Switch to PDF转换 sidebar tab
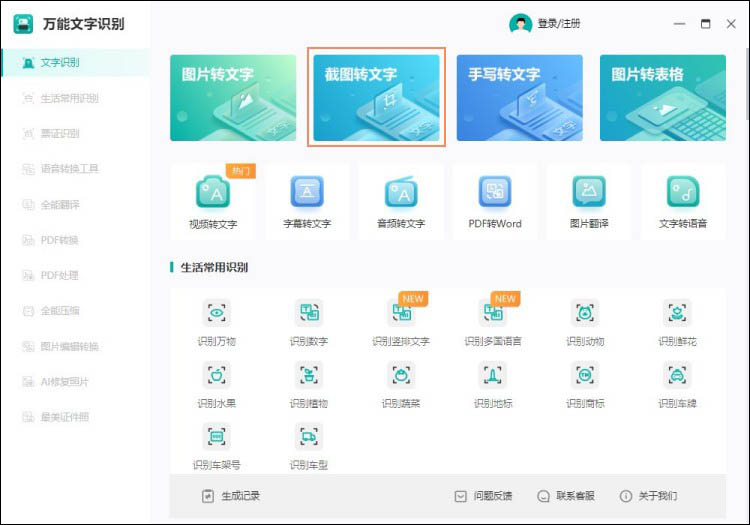Image resolution: width=750 pixels, height=525 pixels. pyautogui.click(x=76, y=240)
